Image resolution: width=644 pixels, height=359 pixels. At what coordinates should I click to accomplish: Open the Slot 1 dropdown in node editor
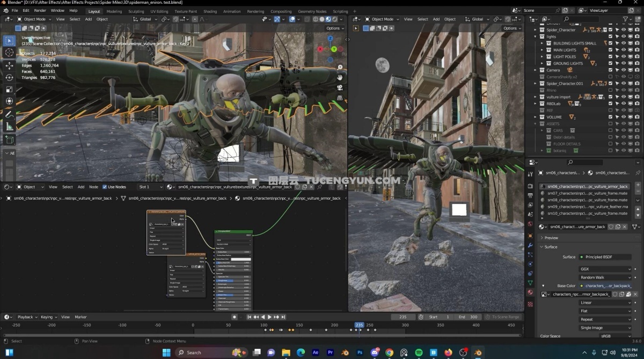tap(150, 187)
